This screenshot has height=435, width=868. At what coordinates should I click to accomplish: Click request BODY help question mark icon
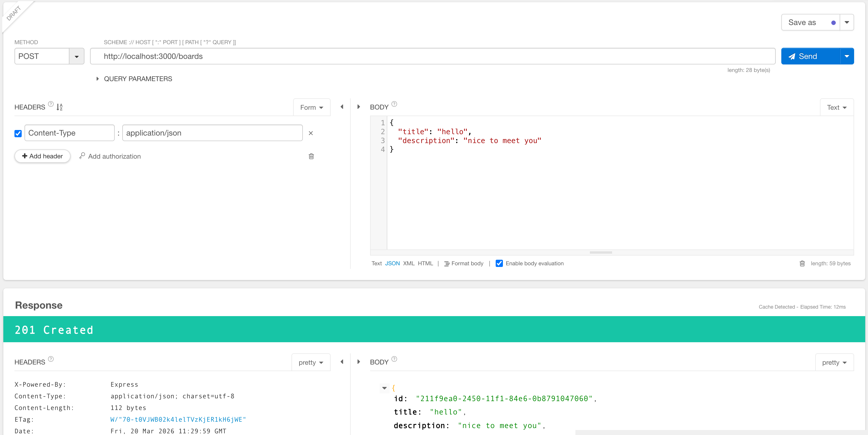394,104
